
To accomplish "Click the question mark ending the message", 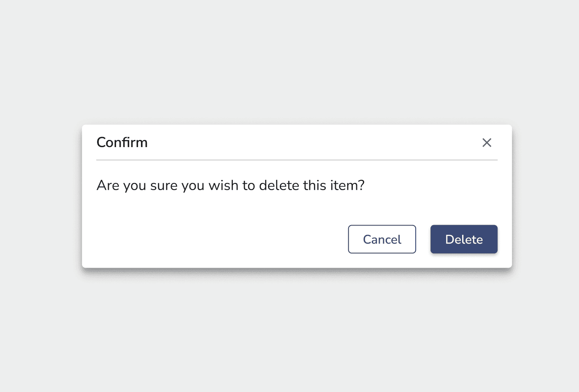I will (x=361, y=185).
